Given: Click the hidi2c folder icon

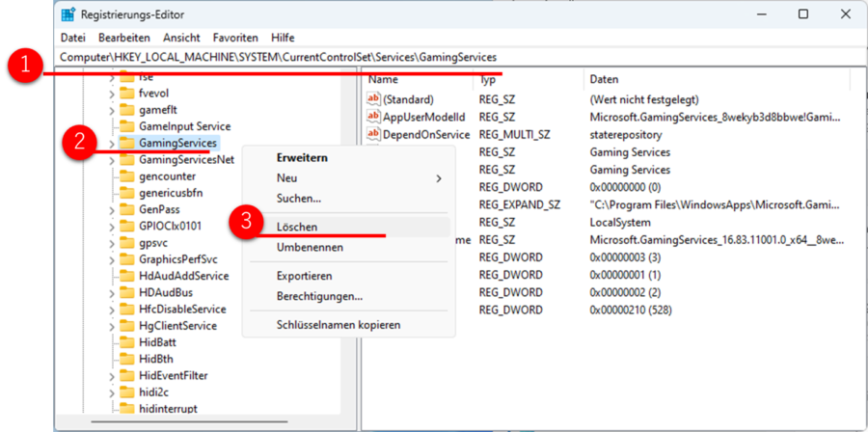Looking at the screenshot, I should (x=127, y=392).
